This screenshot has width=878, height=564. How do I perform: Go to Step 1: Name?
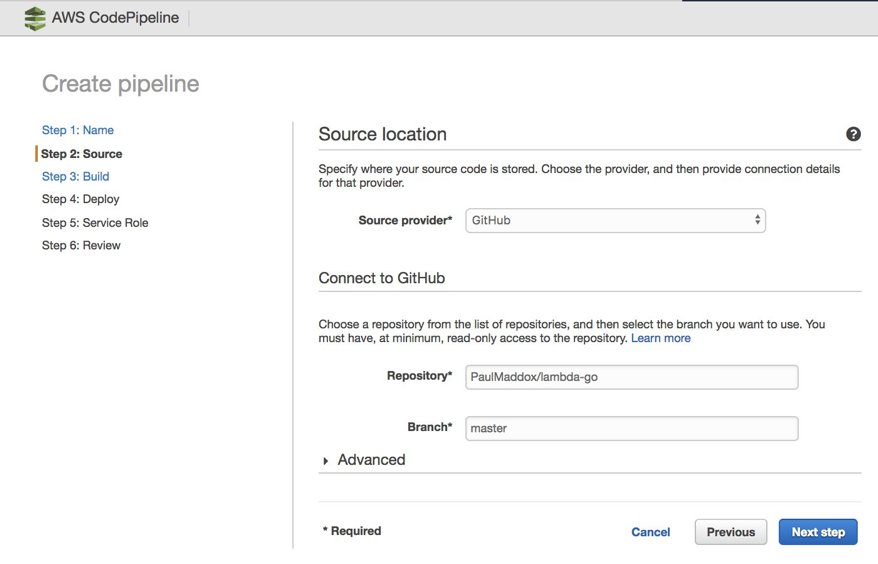(x=78, y=130)
